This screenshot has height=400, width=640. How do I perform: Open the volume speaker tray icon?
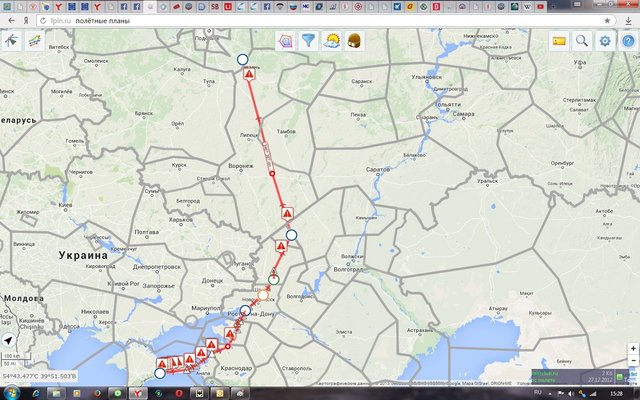(570, 393)
